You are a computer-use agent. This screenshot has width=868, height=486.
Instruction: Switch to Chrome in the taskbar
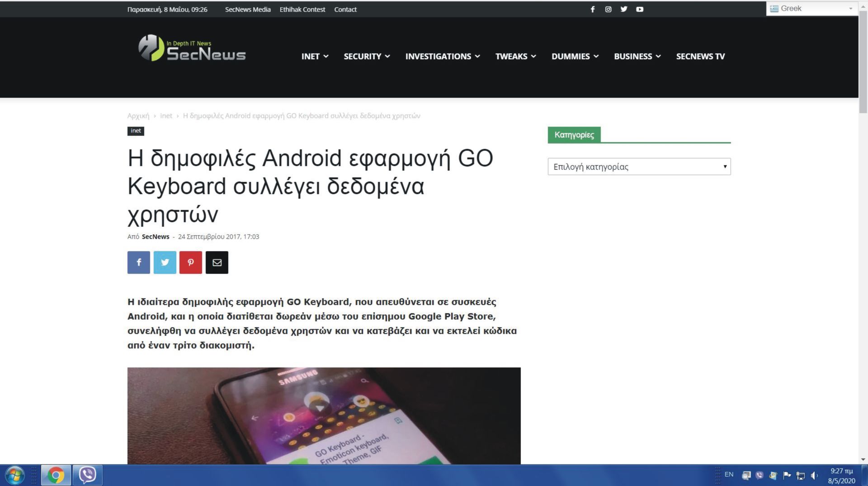[56, 476]
